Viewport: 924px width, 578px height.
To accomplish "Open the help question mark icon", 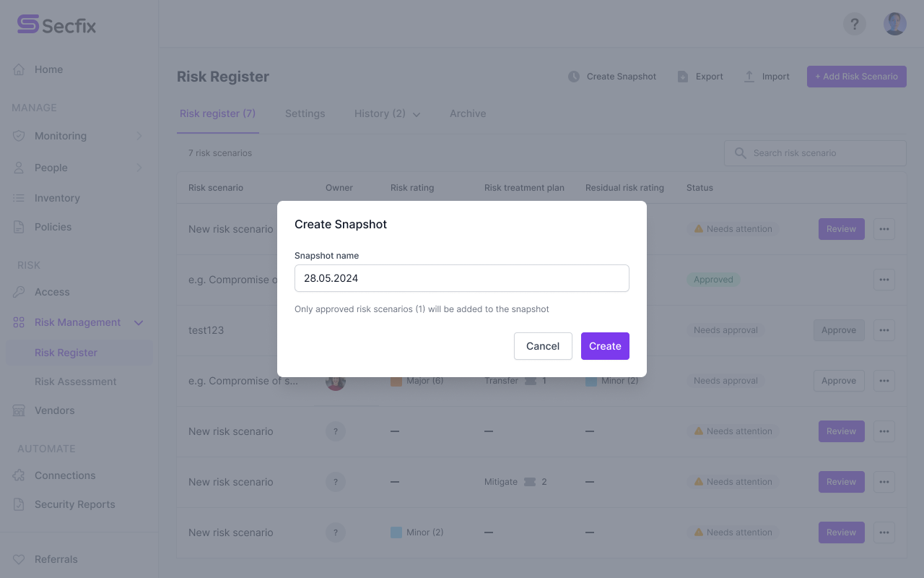I will [x=855, y=24].
